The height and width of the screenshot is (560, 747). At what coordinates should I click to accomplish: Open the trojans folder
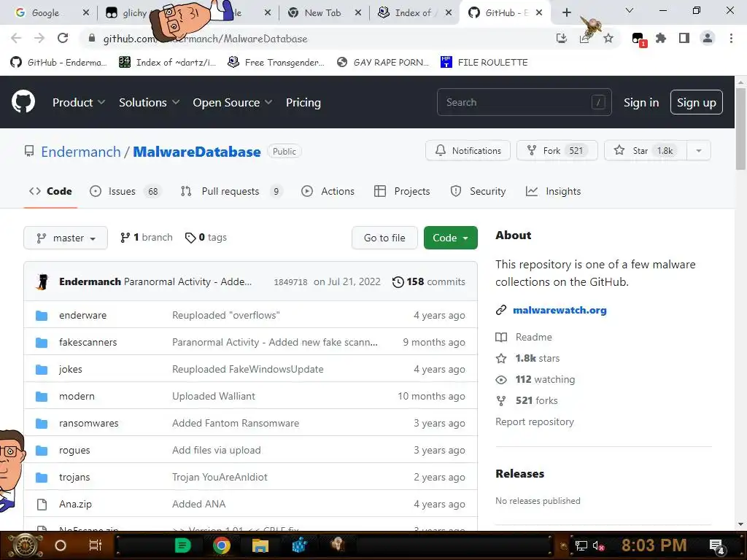74,477
